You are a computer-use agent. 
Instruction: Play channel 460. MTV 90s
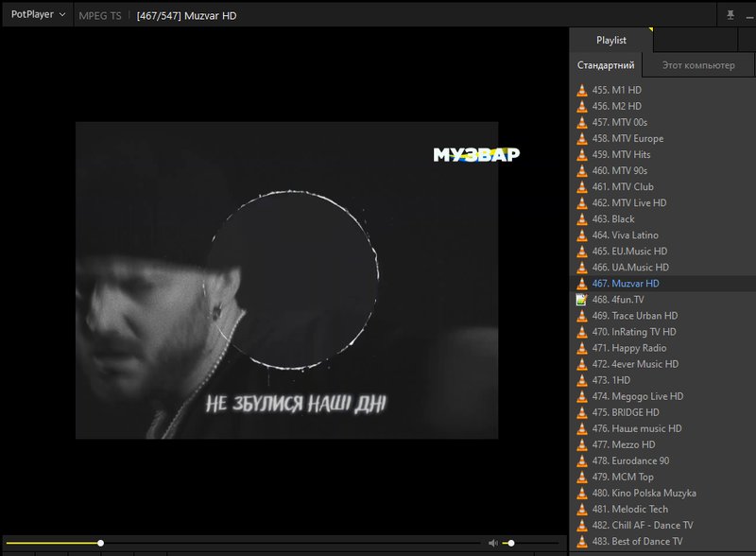point(662,170)
